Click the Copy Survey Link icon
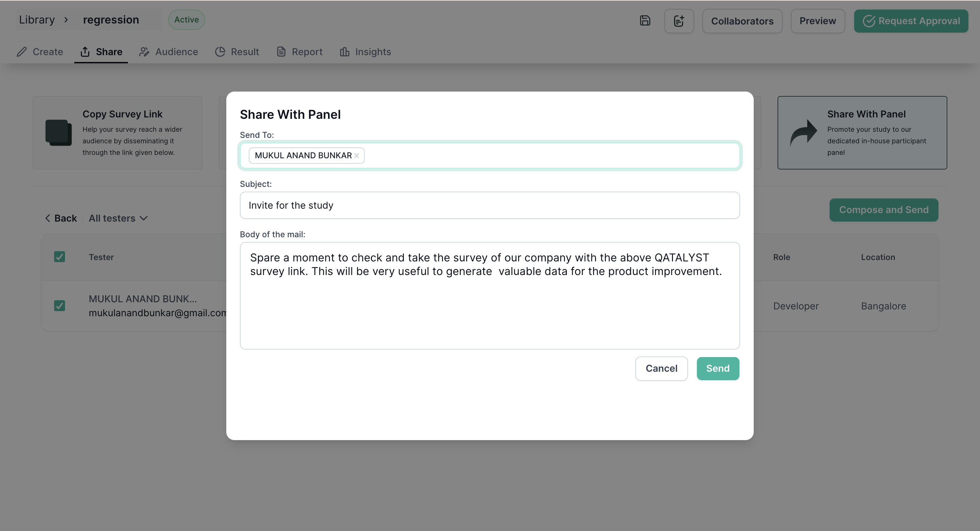980x531 pixels. (x=59, y=133)
